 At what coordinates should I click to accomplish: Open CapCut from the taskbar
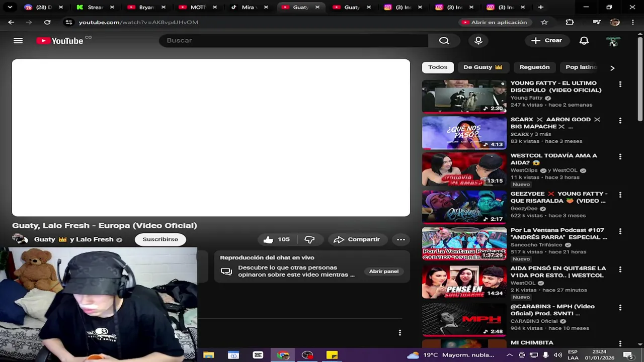coord(258,355)
